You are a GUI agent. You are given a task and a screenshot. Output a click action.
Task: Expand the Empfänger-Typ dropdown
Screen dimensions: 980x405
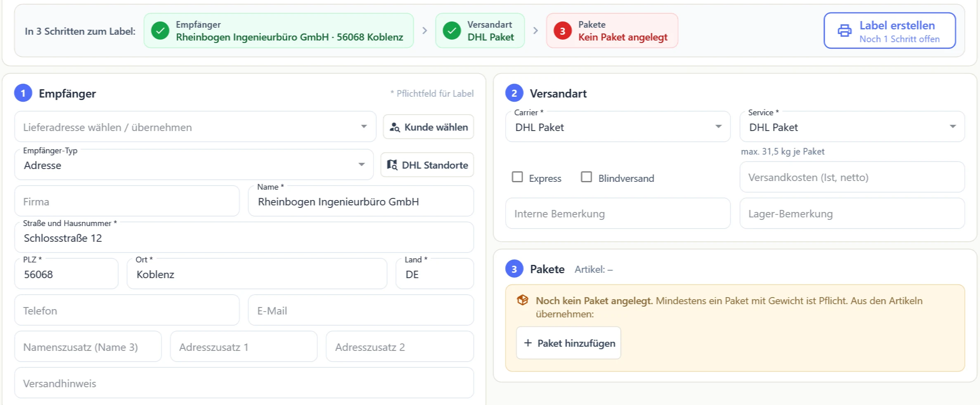click(x=194, y=165)
